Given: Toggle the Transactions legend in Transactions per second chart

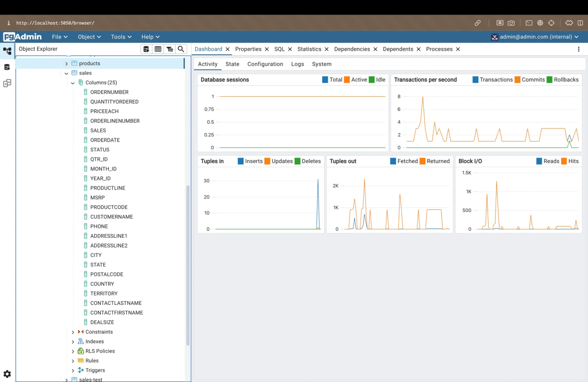Looking at the screenshot, I should pyautogui.click(x=496, y=80).
